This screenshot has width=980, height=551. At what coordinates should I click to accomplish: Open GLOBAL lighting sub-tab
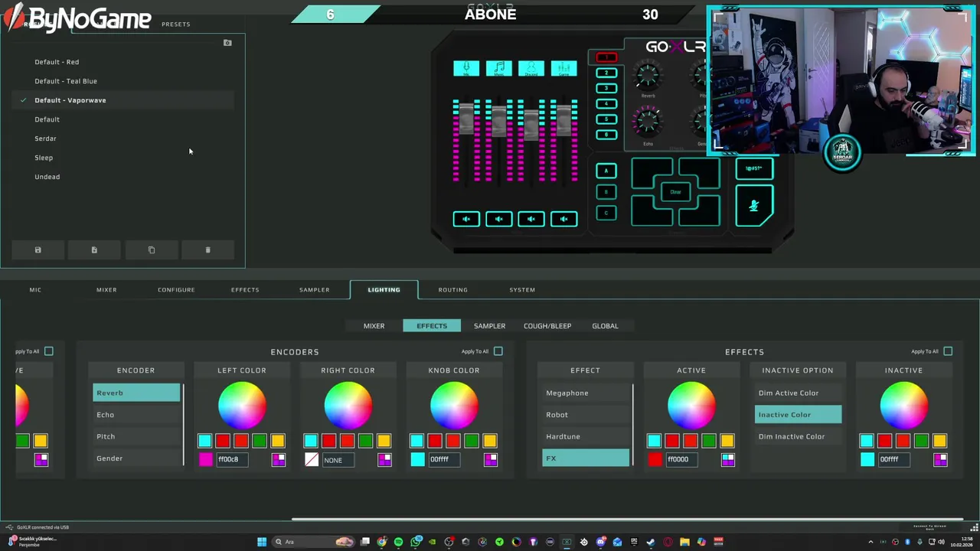(605, 326)
